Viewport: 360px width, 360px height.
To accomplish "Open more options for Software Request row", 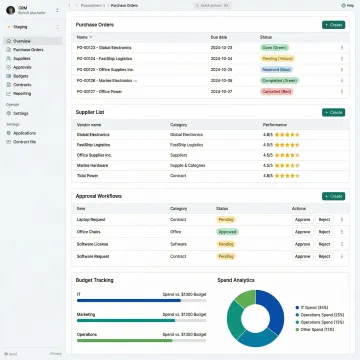I will [x=342, y=256].
